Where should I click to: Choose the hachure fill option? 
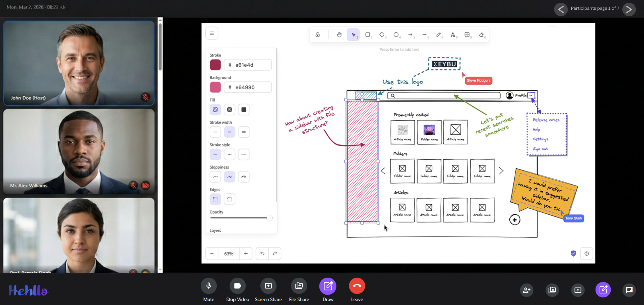click(215, 110)
